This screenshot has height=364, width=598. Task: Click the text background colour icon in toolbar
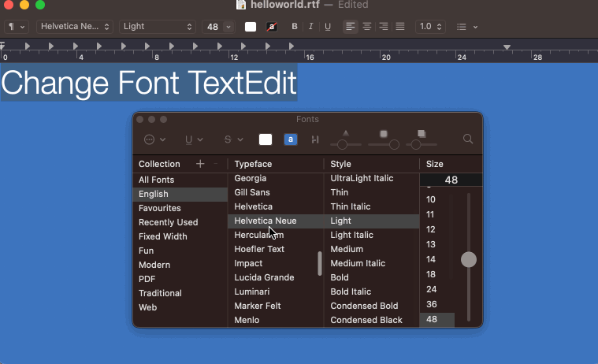[x=272, y=27]
